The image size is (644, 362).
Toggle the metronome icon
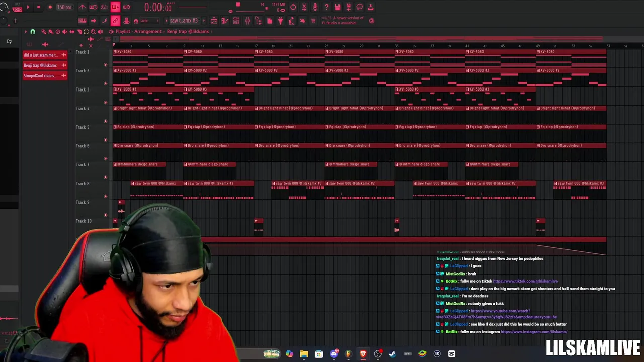82,7
